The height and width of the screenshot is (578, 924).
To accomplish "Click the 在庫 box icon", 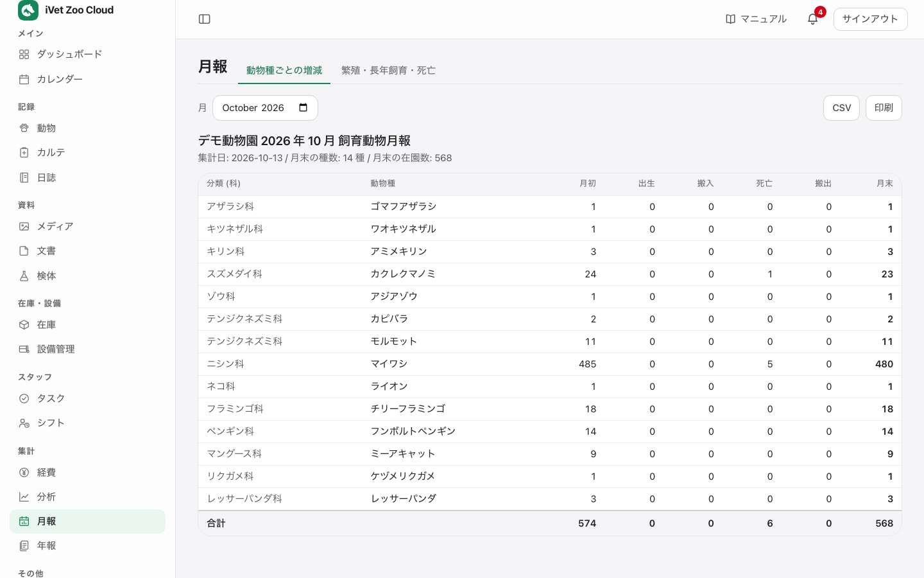I will coord(24,324).
